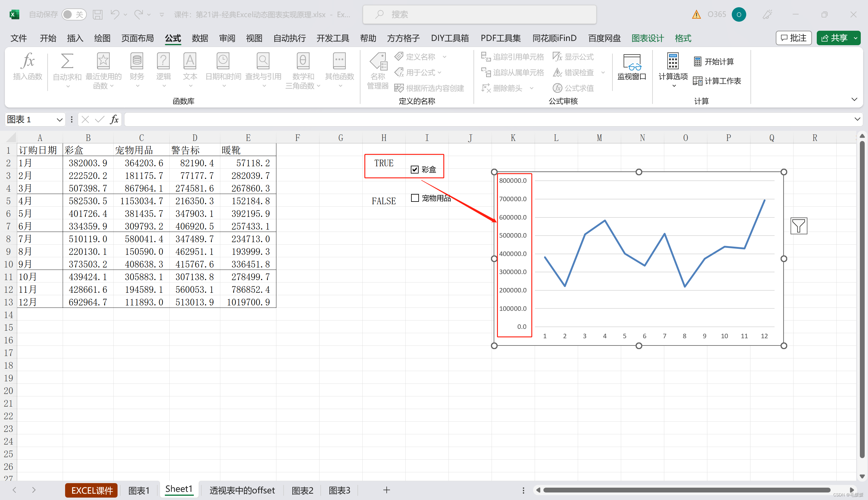Click the fx button in formula bar
This screenshot has width=868, height=500.
point(114,120)
